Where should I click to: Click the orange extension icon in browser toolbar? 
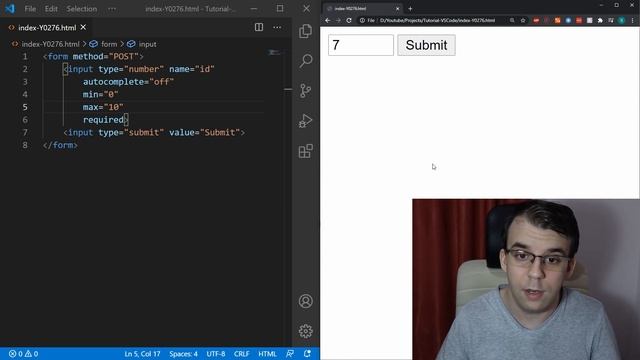tap(558, 20)
